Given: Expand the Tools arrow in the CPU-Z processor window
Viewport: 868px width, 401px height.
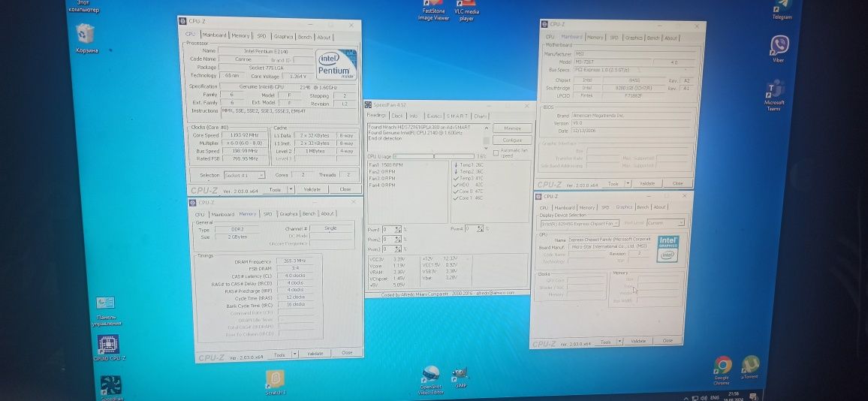Looking at the screenshot, I should pyautogui.click(x=291, y=189).
